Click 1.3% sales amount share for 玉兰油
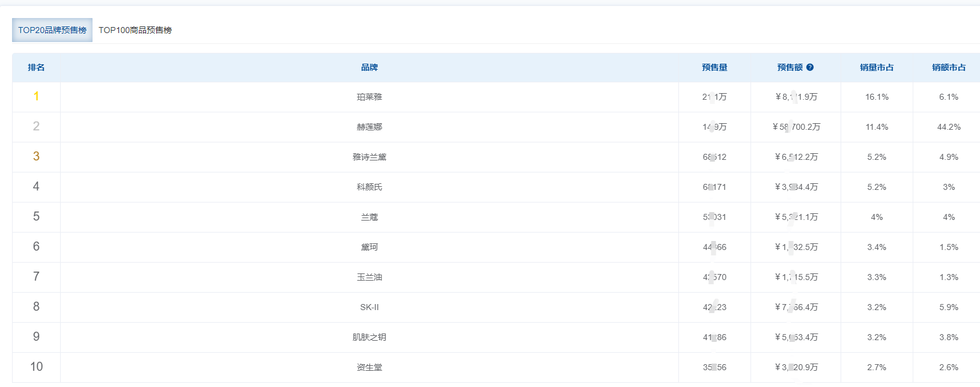This screenshot has height=387, width=980. point(949,277)
